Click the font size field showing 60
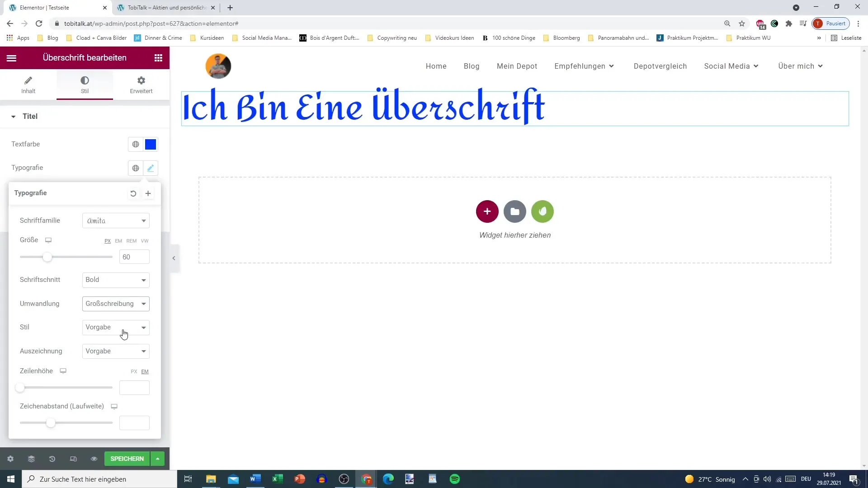This screenshot has width=868, height=488. point(134,257)
